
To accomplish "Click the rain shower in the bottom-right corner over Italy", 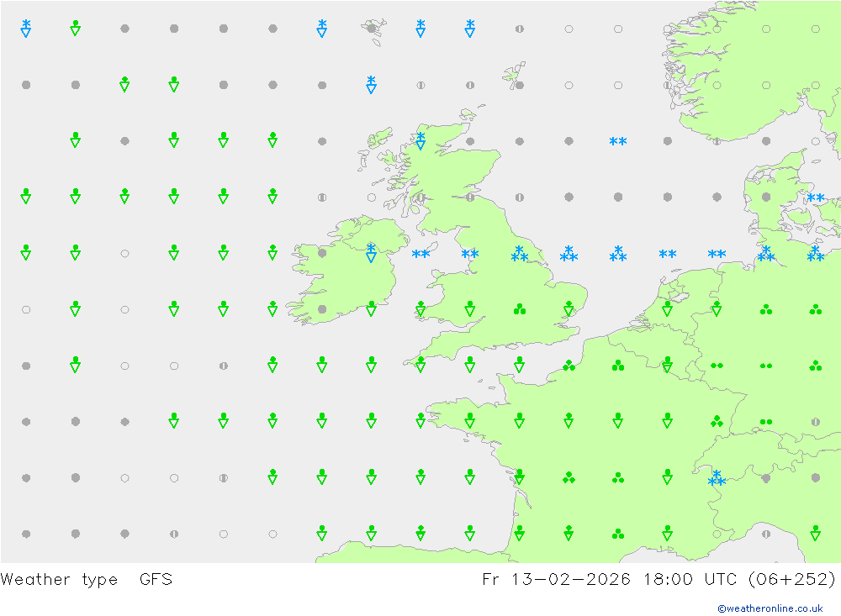I will [815, 534].
